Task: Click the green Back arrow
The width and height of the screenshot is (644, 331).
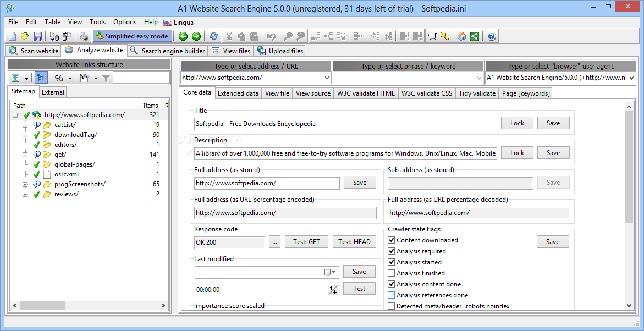Action: 183,36
